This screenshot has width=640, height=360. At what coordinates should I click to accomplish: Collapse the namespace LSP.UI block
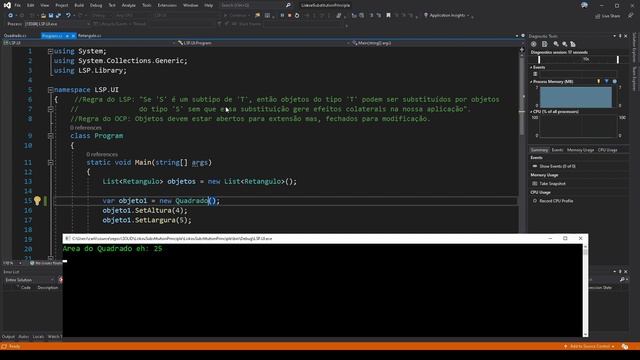[50, 90]
